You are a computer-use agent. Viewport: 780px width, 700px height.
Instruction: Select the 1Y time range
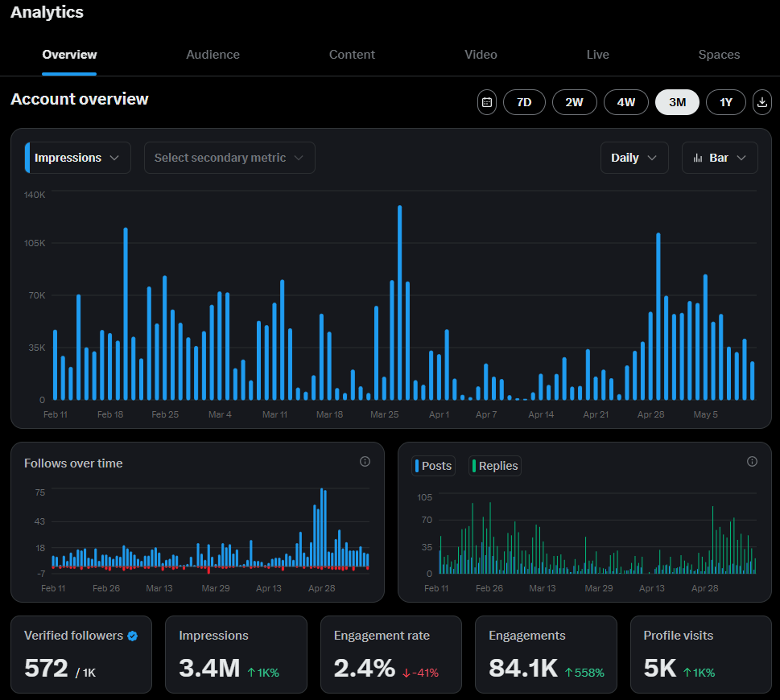[x=726, y=102]
